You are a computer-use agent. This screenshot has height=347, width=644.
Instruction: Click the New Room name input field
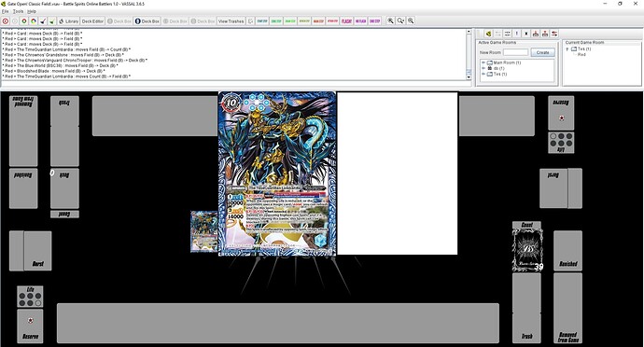pos(515,52)
